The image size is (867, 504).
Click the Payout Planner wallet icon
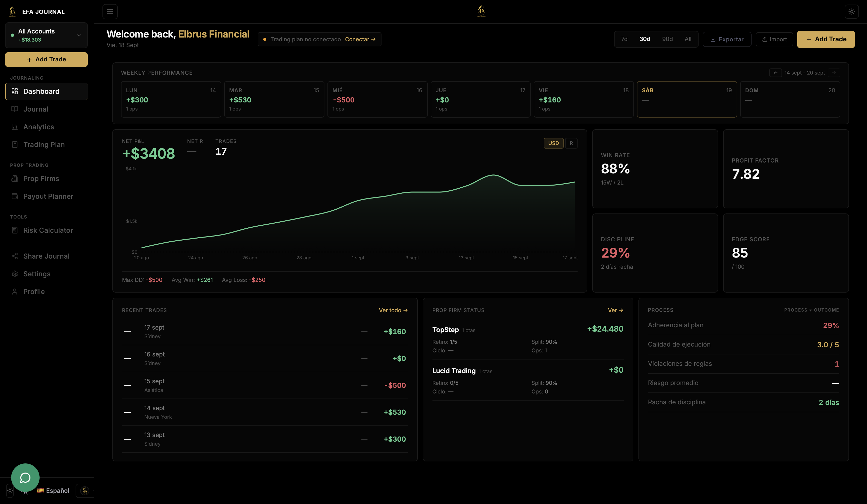tap(14, 196)
